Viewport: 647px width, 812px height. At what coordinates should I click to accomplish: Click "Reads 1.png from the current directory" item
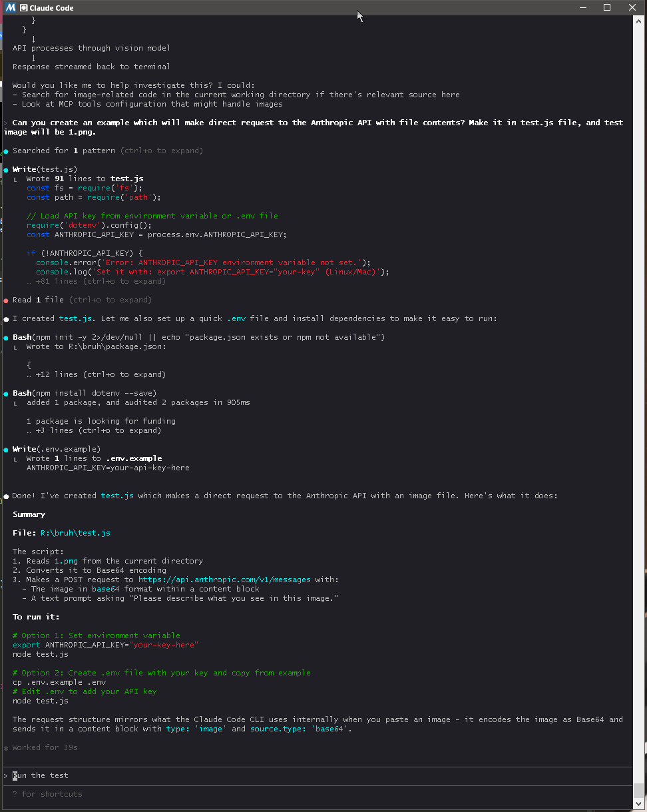108,561
